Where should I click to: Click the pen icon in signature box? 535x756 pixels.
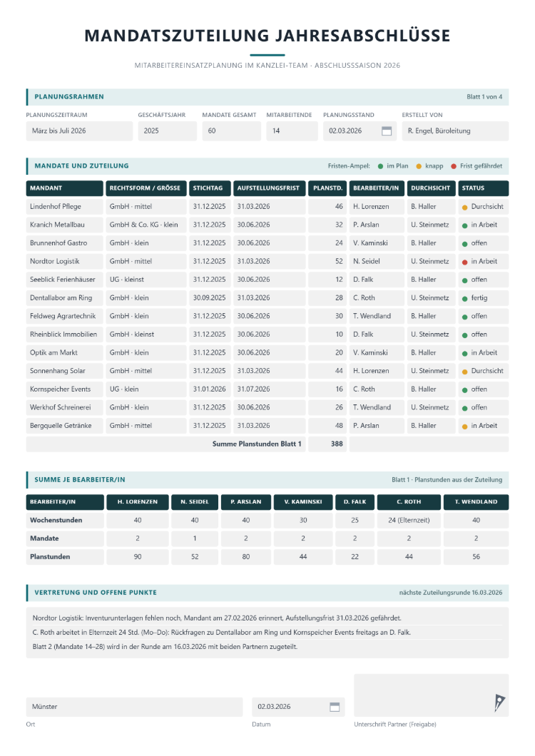point(499,703)
